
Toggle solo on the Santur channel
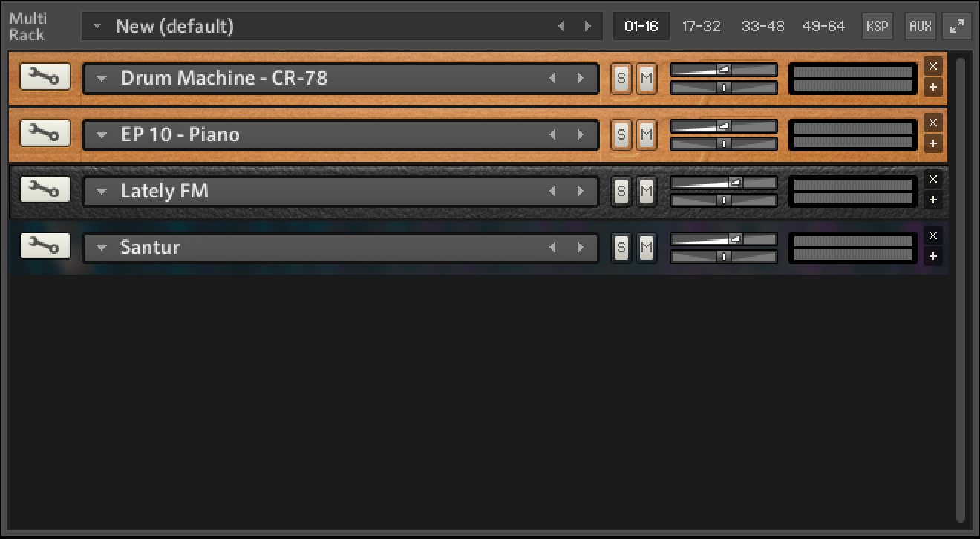click(621, 246)
